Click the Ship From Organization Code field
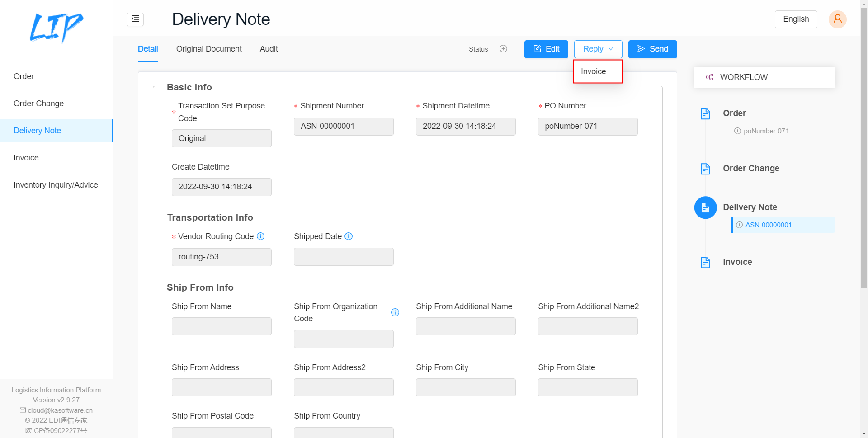The width and height of the screenshot is (868, 438). 344,339
